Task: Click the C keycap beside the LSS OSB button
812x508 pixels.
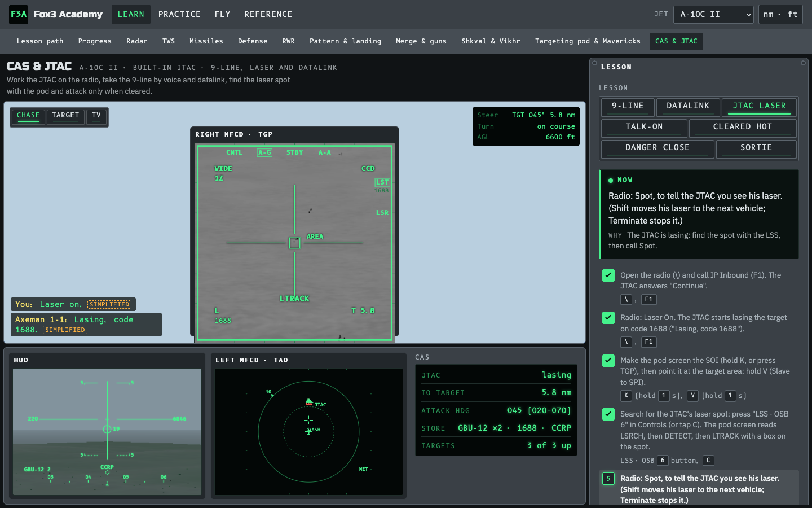Action: [708, 461]
